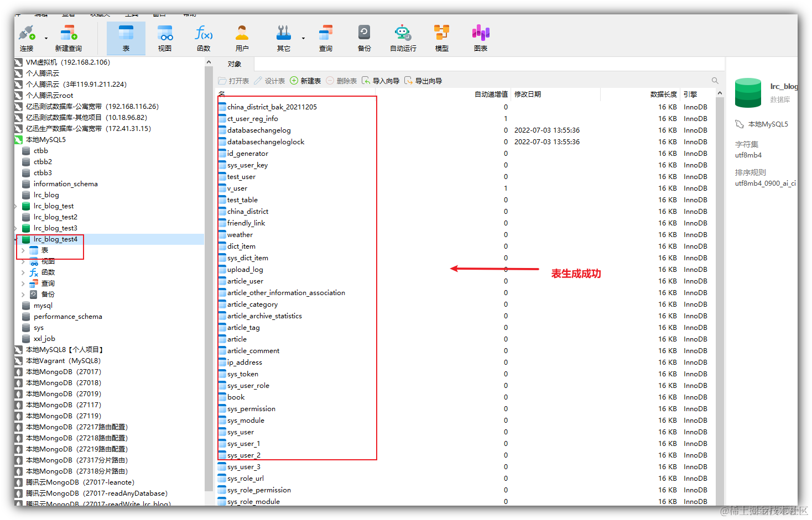Select the sys_permission table

pyautogui.click(x=251, y=409)
